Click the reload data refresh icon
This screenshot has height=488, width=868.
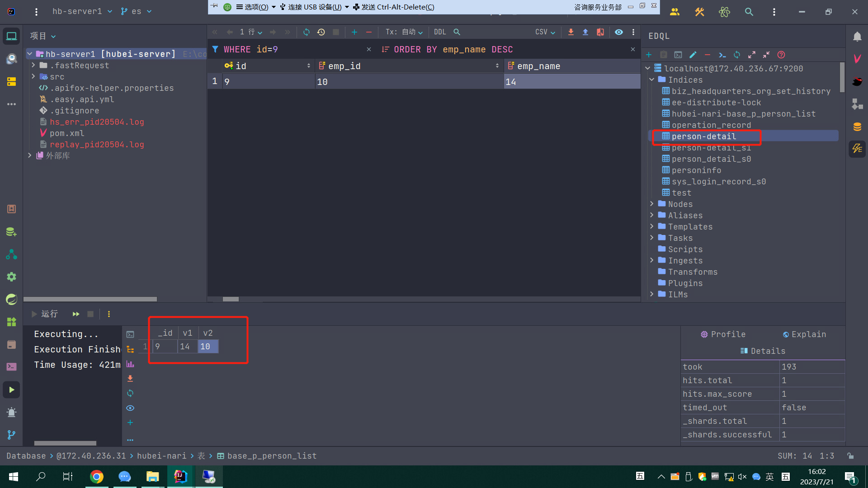307,32
